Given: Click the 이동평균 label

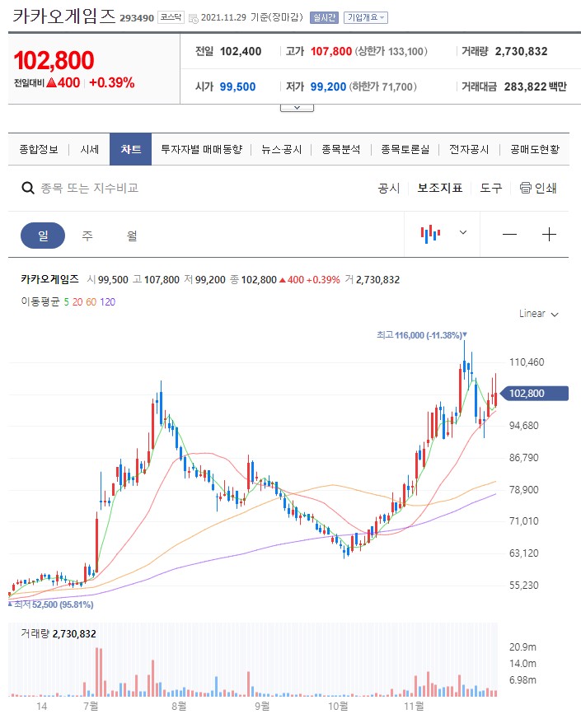Looking at the screenshot, I should (40, 301).
